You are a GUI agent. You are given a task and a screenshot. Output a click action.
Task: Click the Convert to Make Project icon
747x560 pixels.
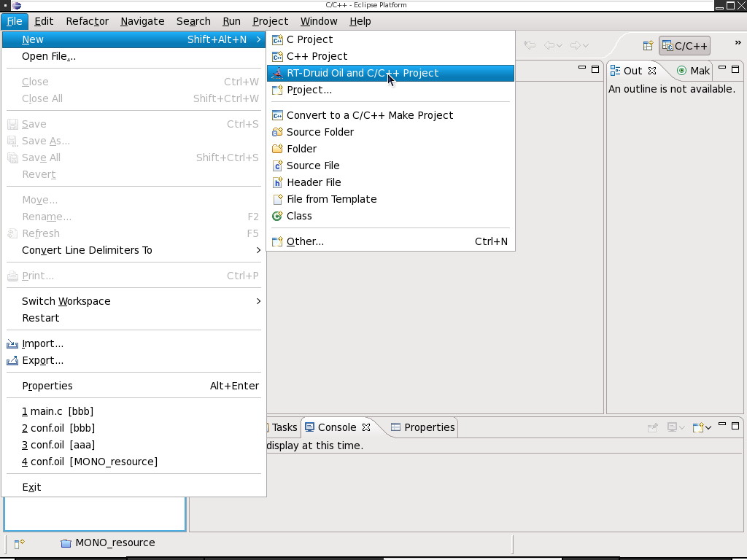tap(277, 115)
